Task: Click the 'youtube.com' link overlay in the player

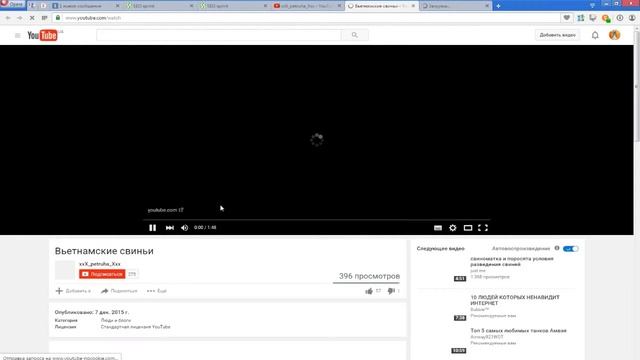Action: [165, 210]
